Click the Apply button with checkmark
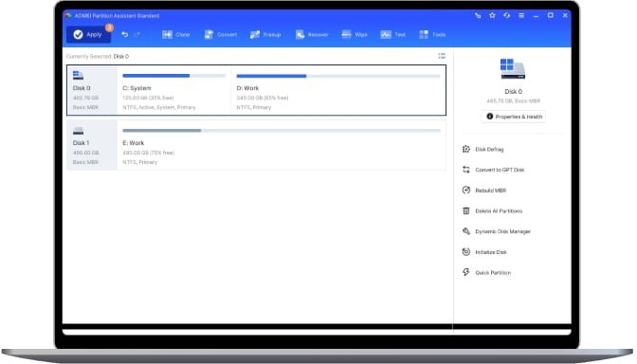 [88, 34]
